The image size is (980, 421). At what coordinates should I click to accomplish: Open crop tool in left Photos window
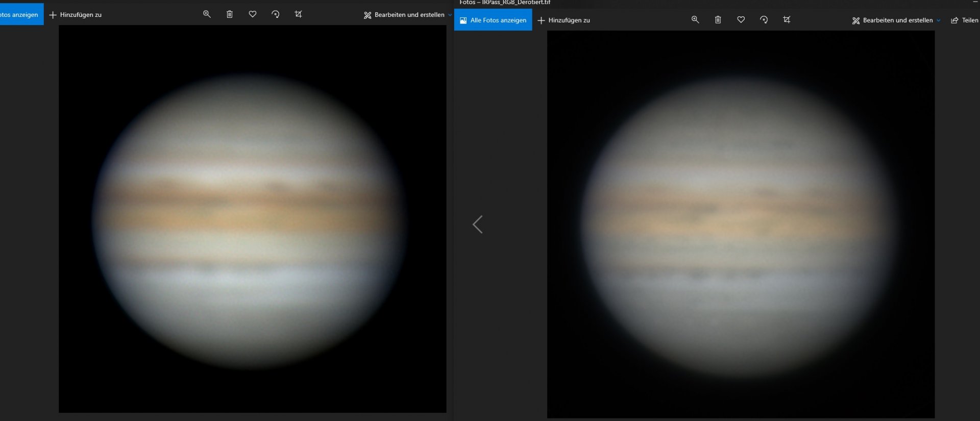tap(299, 14)
